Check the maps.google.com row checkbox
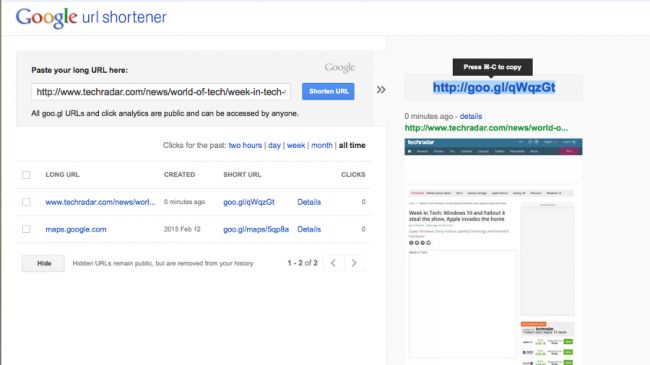The height and width of the screenshot is (365, 650). (27, 229)
